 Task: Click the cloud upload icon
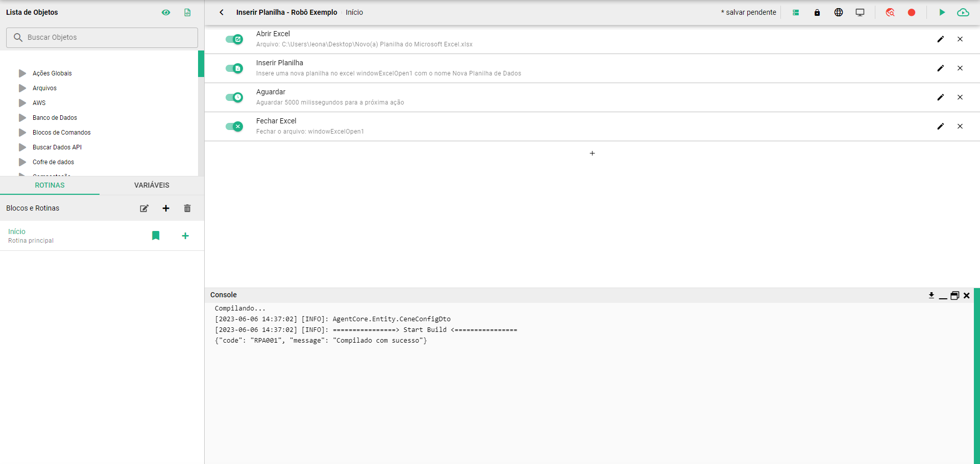pos(963,12)
